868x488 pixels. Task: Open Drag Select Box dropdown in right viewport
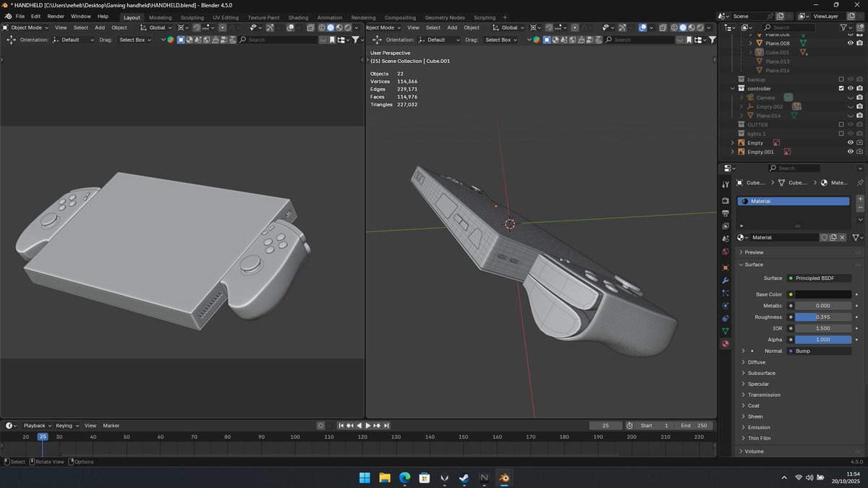click(501, 40)
